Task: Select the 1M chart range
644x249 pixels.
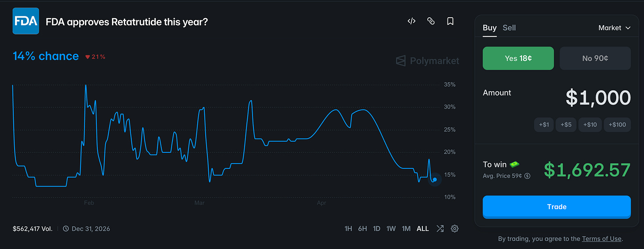Action: (x=406, y=229)
